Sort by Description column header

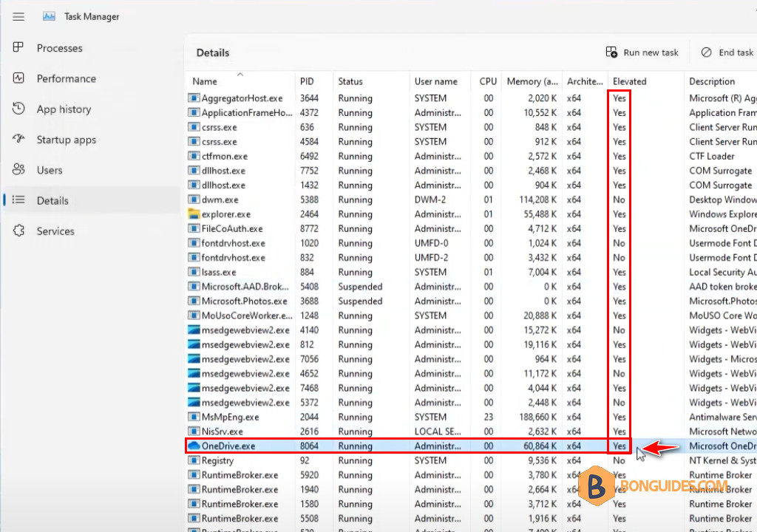[720, 81]
